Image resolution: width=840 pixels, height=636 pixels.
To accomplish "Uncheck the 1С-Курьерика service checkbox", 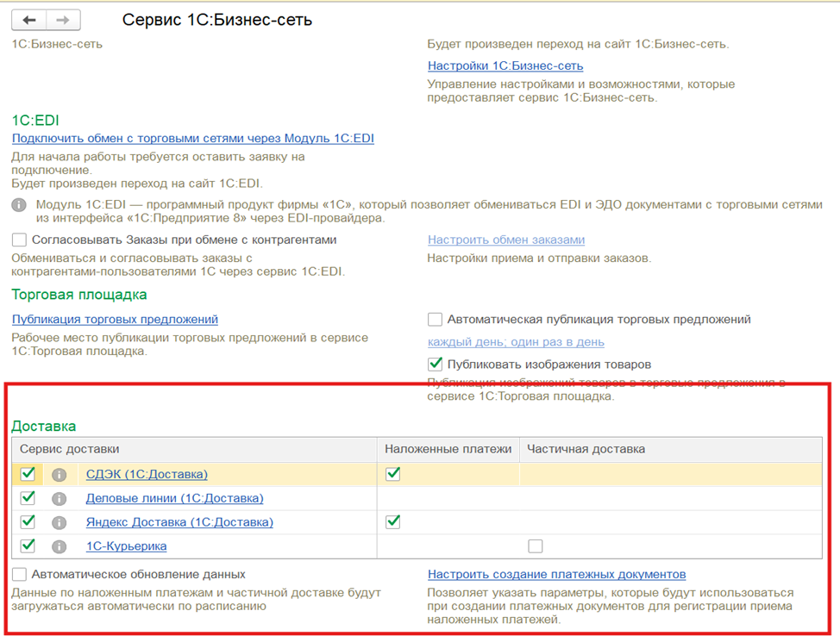I will tap(28, 546).
